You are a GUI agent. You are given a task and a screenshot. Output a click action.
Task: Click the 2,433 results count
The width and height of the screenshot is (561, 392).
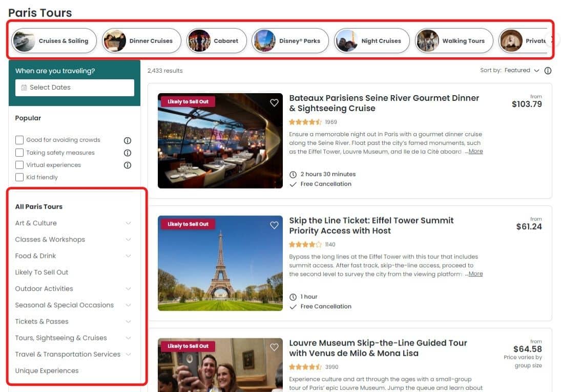165,71
